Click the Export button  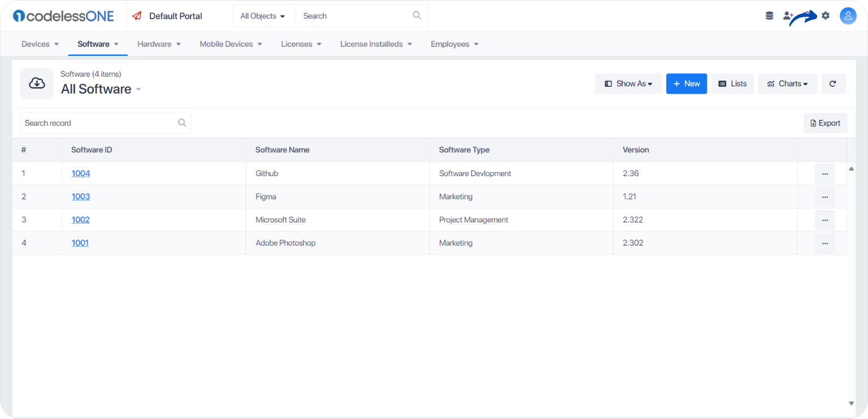pyautogui.click(x=825, y=123)
